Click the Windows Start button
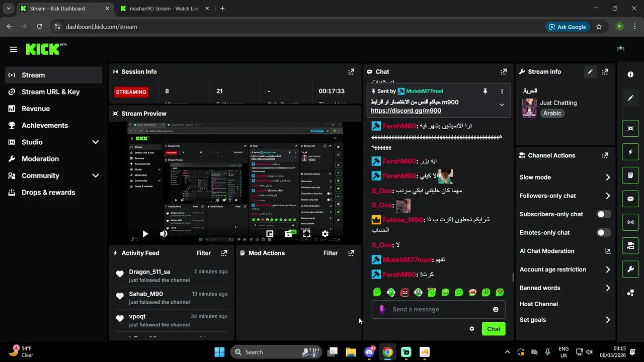644x362 pixels. coord(219,352)
